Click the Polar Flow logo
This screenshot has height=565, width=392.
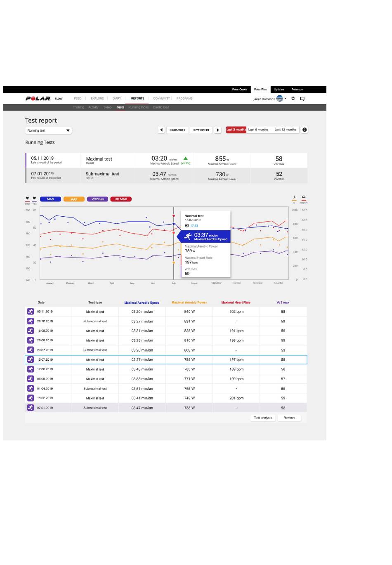(44, 99)
